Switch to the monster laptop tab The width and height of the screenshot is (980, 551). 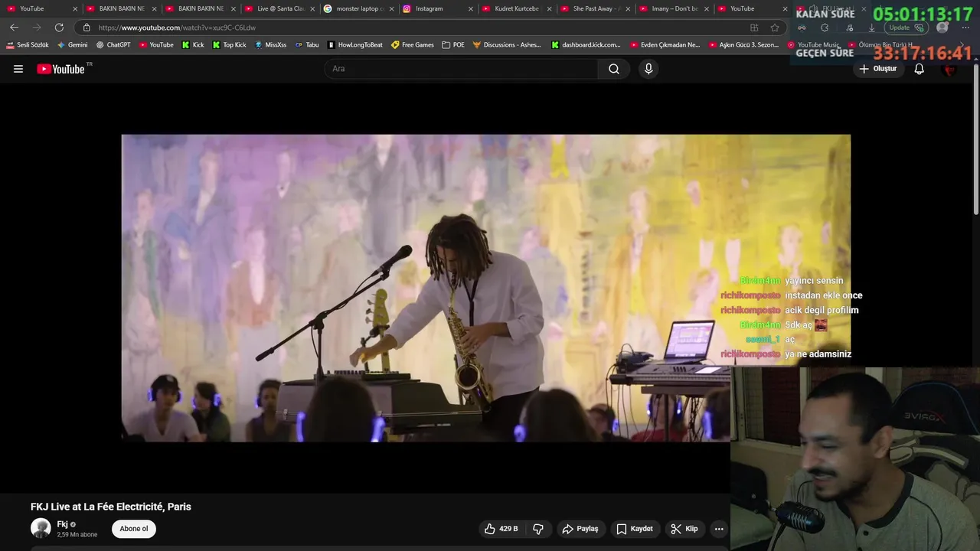click(x=358, y=8)
